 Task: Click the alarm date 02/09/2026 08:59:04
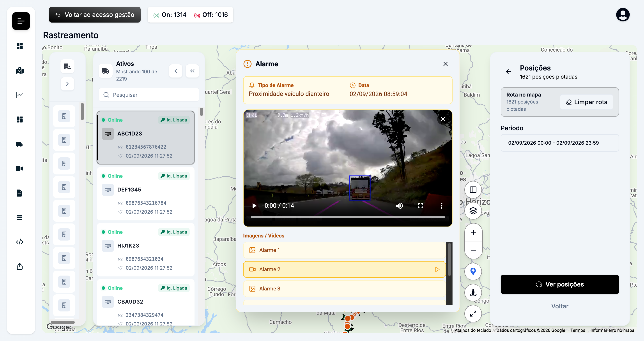pyautogui.click(x=378, y=94)
